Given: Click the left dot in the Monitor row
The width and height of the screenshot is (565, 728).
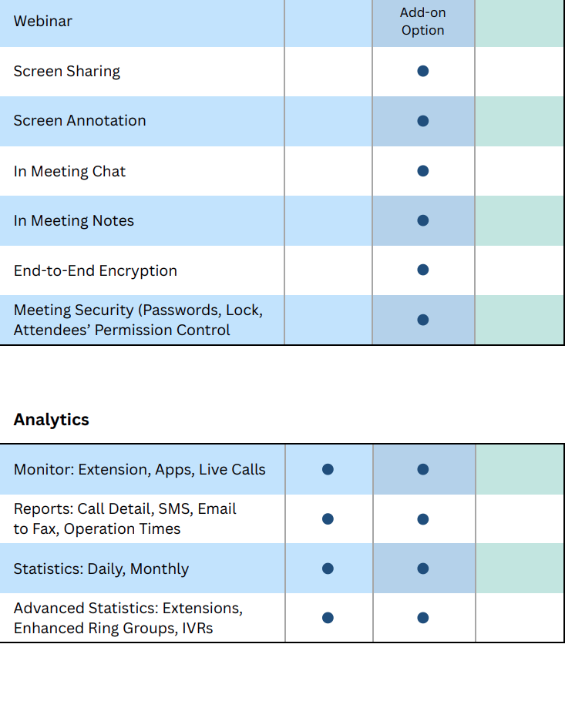Looking at the screenshot, I should (328, 469).
